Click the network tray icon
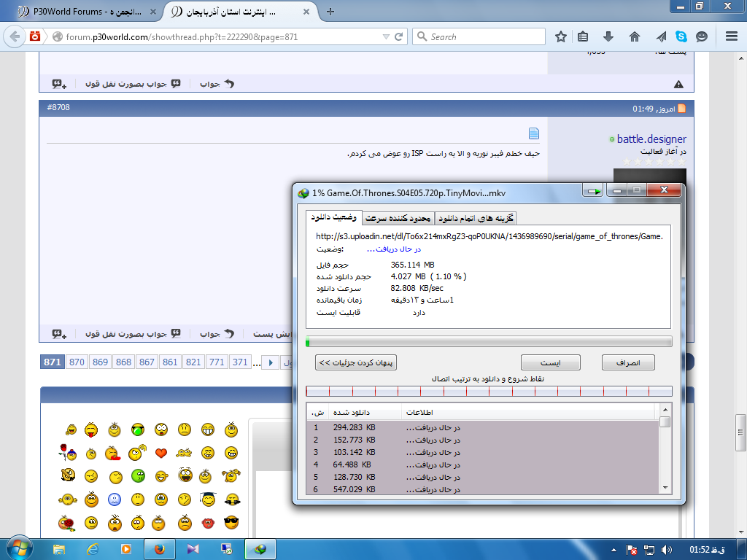Image resolution: width=747 pixels, height=560 pixels. (649, 550)
